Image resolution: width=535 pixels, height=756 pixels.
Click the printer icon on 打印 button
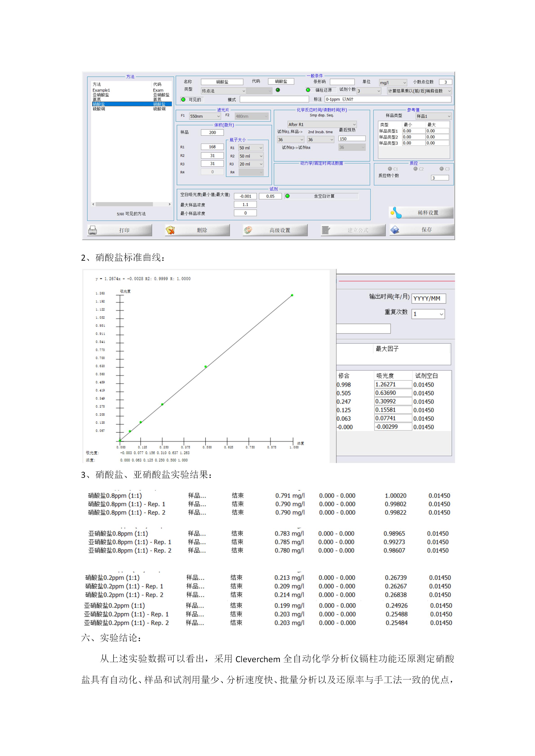pyautogui.click(x=93, y=230)
